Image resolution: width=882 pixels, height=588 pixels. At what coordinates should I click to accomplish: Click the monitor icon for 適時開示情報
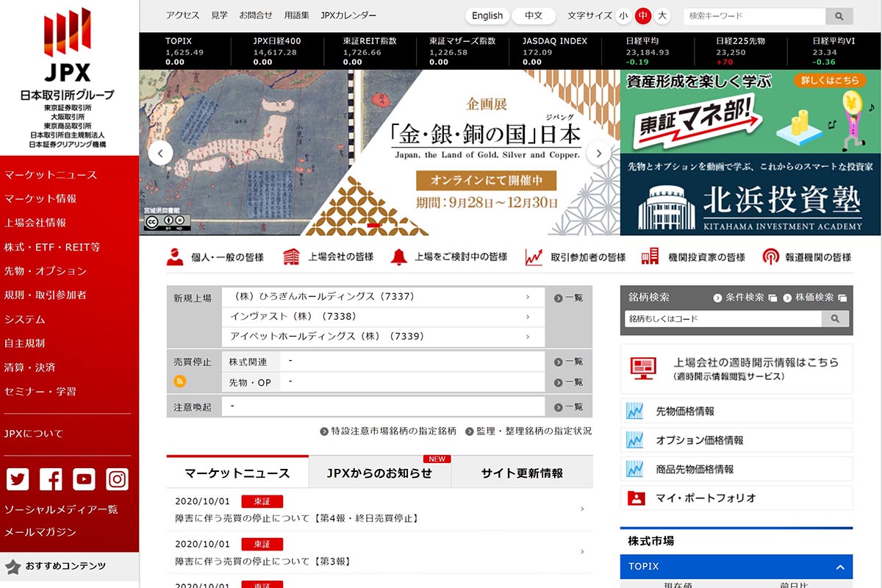pos(642,365)
